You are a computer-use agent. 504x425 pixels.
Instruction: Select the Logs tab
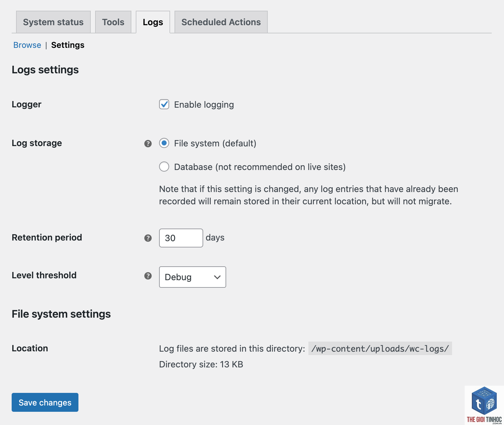pyautogui.click(x=153, y=22)
